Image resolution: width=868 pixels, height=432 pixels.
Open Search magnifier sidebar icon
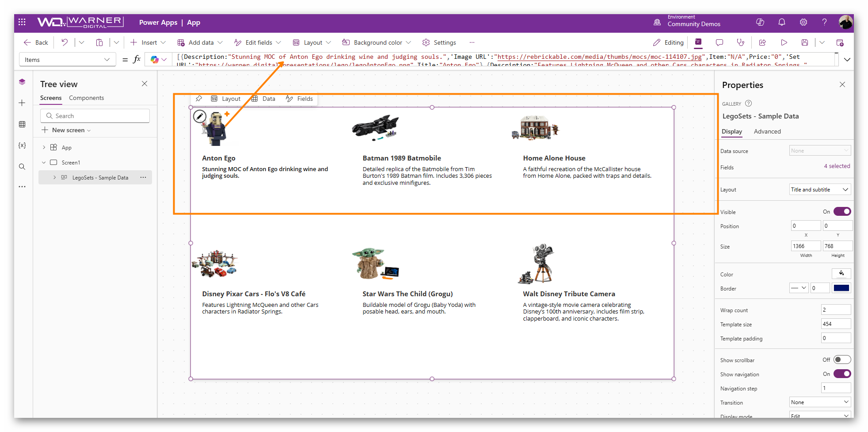coord(22,167)
